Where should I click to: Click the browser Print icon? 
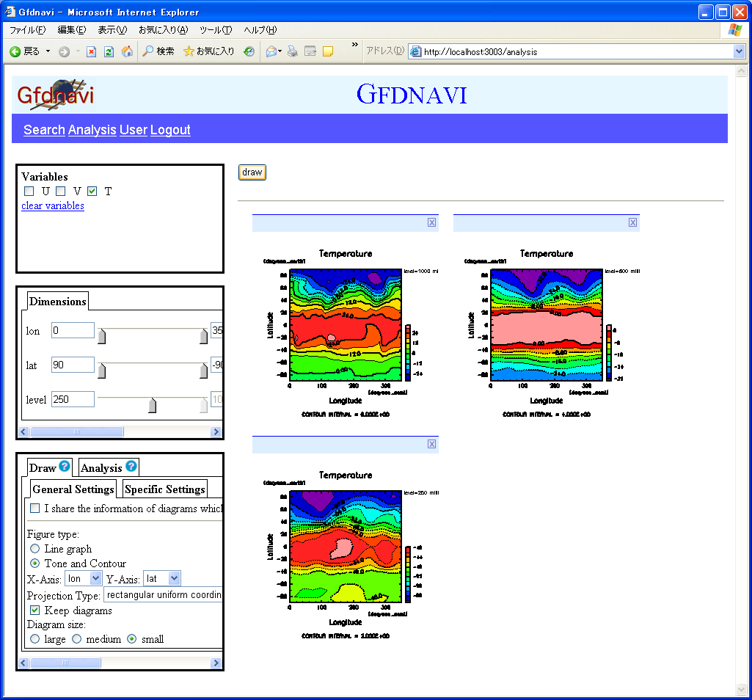tap(292, 51)
